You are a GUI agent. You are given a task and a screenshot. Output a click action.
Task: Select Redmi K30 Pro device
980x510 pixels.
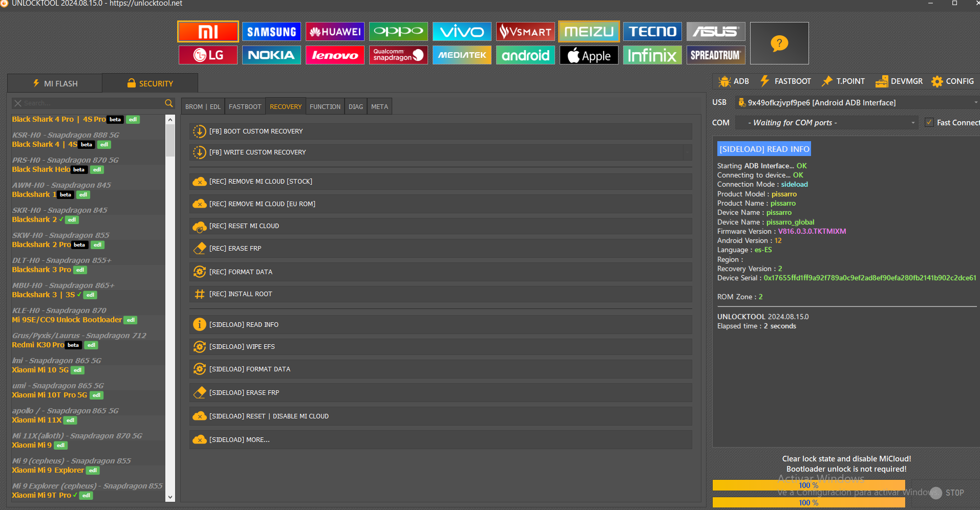click(x=38, y=345)
